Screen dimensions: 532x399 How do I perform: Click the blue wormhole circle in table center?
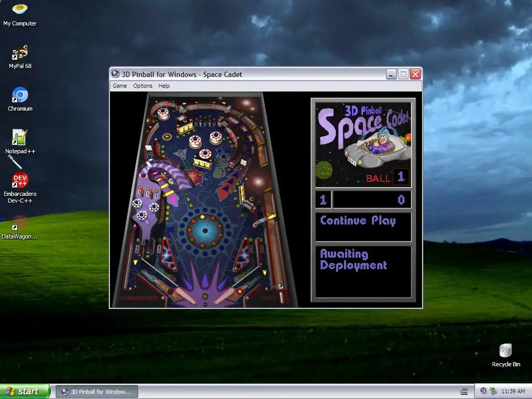pos(205,230)
